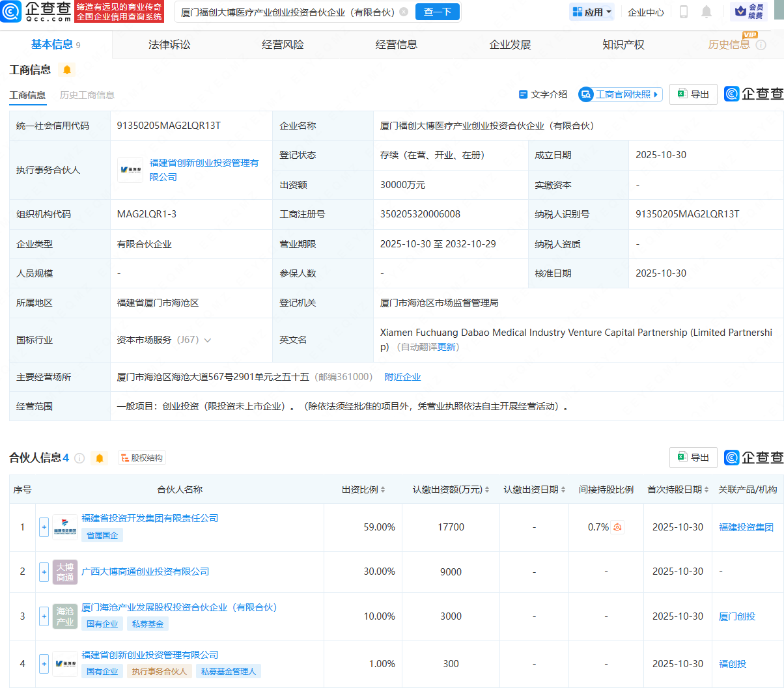
Task: Open the 应用 dropdown menu
Action: [x=592, y=12]
